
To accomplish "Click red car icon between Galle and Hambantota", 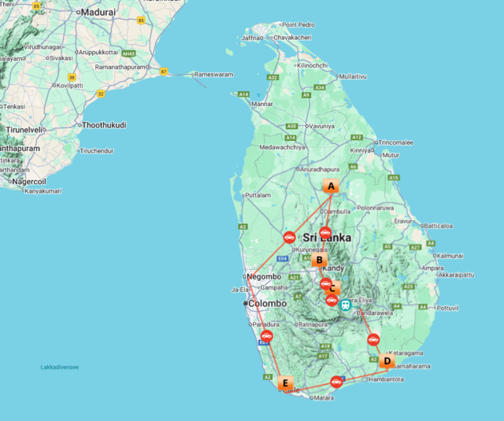I will click(x=336, y=382).
